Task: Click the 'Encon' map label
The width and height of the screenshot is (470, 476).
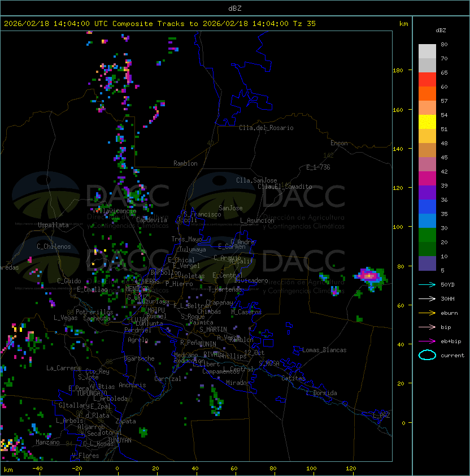Action: [x=339, y=143]
